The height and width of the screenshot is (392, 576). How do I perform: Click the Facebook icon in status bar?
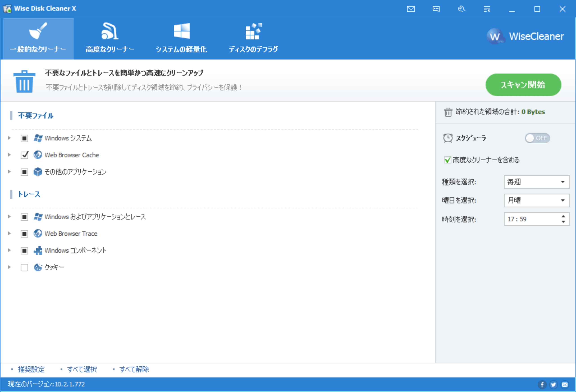542,384
